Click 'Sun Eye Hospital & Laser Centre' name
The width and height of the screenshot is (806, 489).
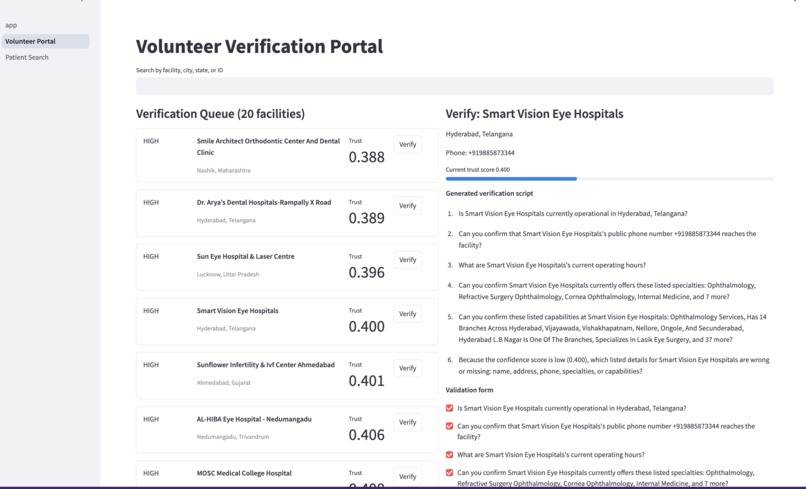tap(245, 257)
